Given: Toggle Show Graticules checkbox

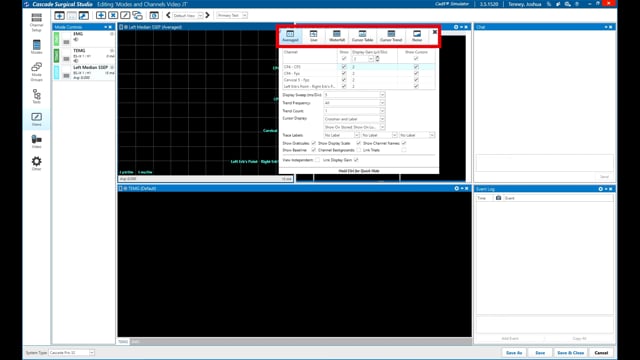Looking at the screenshot, I should click(313, 143).
